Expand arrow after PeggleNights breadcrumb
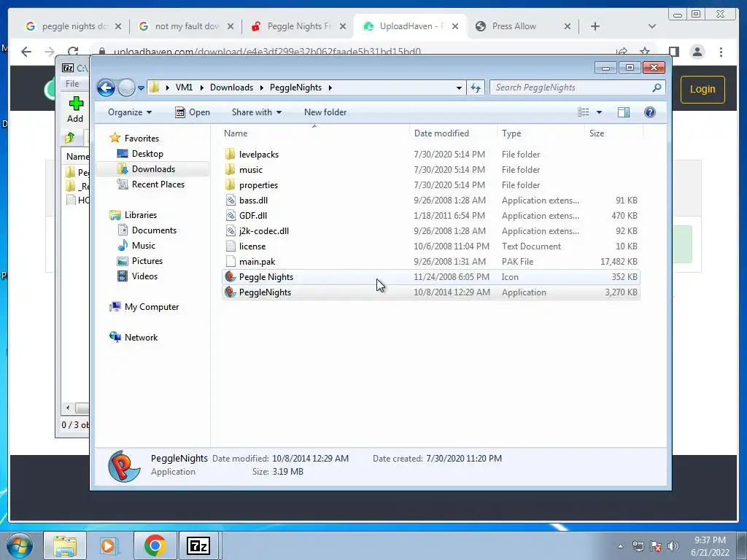 (x=330, y=87)
